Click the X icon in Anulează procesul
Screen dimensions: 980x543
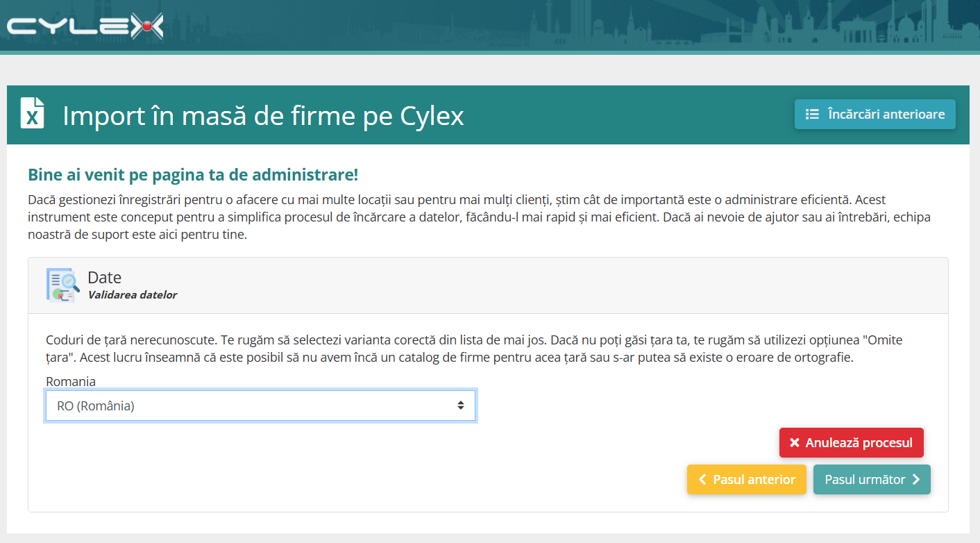795,443
